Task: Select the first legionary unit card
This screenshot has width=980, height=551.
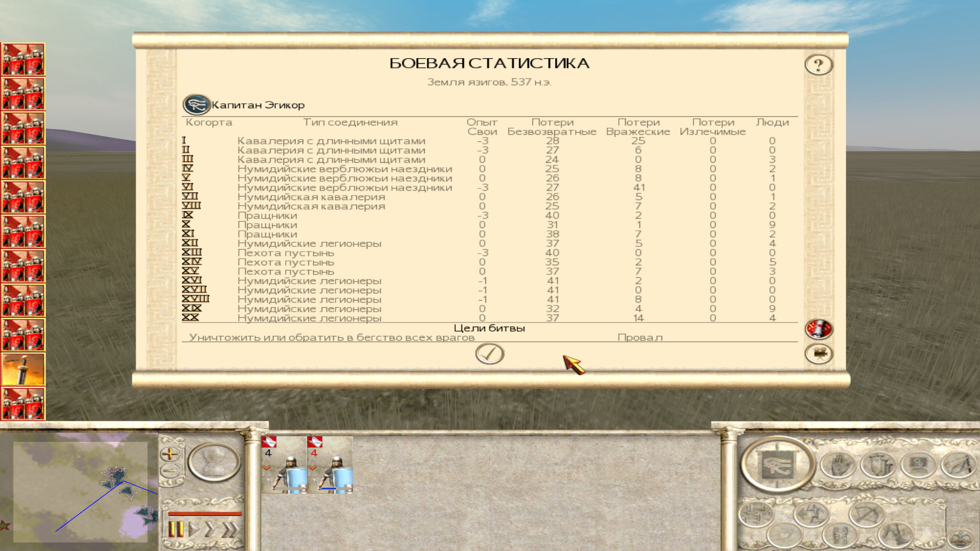Action: [x=284, y=464]
